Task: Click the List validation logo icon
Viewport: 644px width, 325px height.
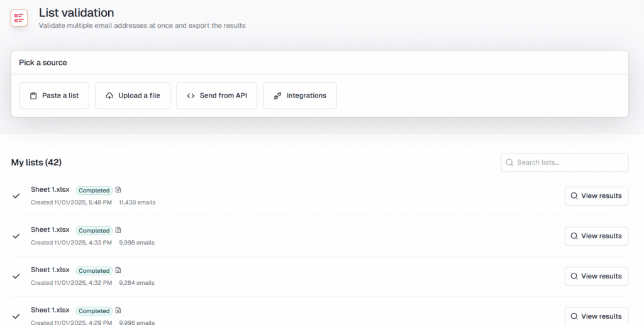Action: (19, 18)
